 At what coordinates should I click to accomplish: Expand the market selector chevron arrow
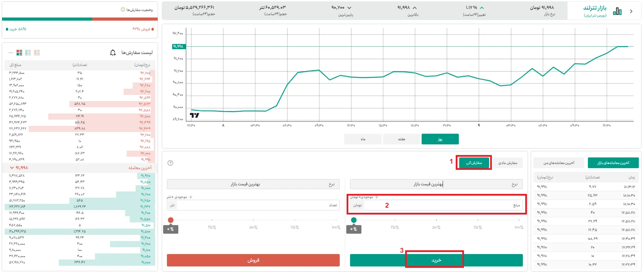coord(631,11)
